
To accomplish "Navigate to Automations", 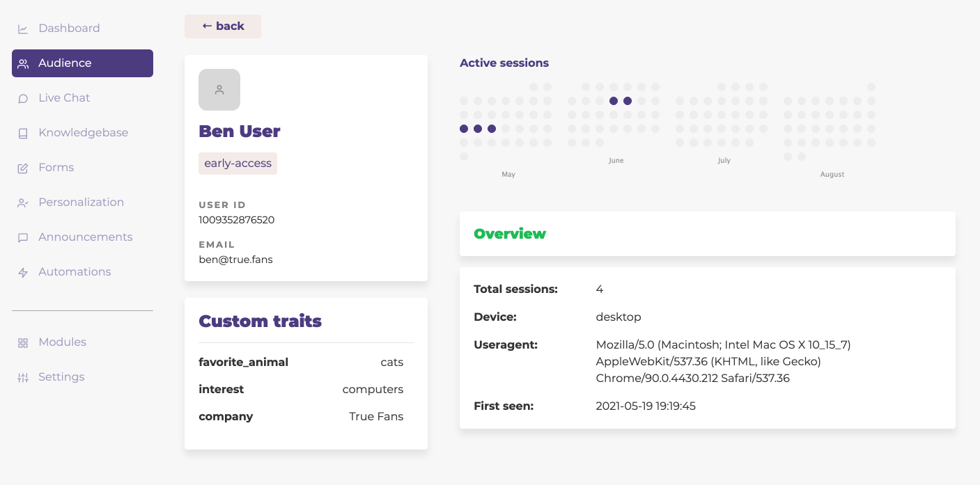I will coord(75,272).
